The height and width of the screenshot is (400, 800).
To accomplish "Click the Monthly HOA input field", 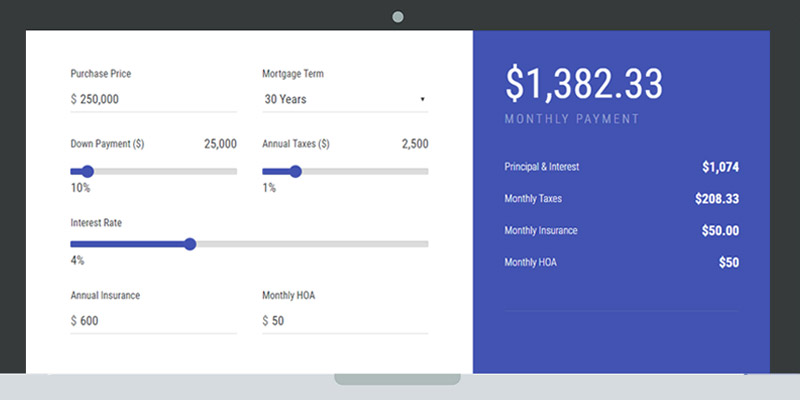I will click(345, 321).
